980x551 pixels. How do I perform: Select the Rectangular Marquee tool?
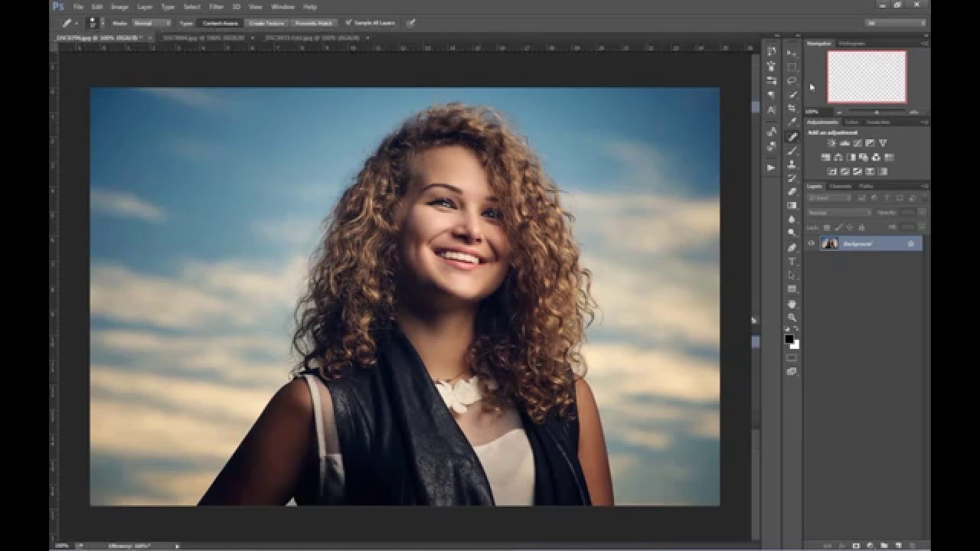click(x=792, y=67)
